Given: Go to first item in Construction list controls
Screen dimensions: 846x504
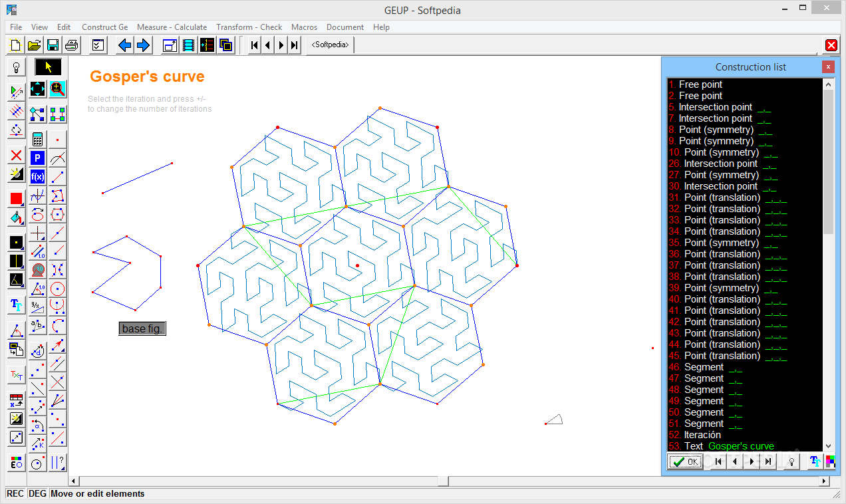Looking at the screenshot, I should click(718, 461).
